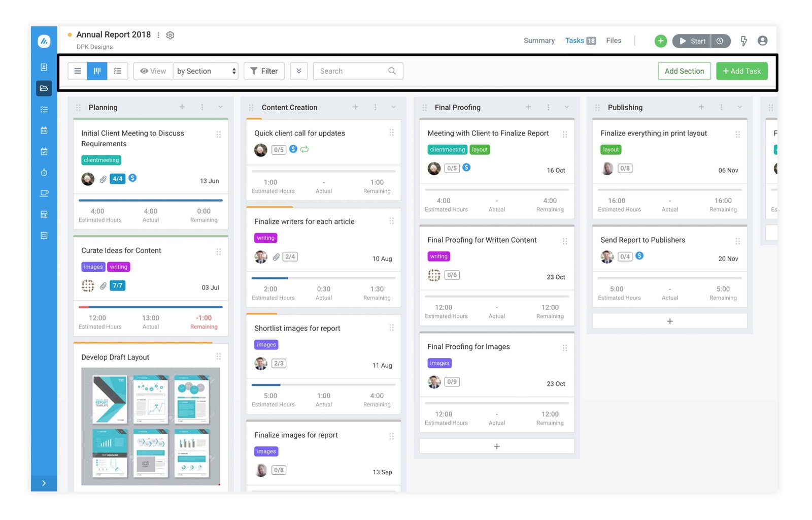The image size is (812, 520).
Task: Expand all with double-chevron button
Action: click(x=299, y=71)
